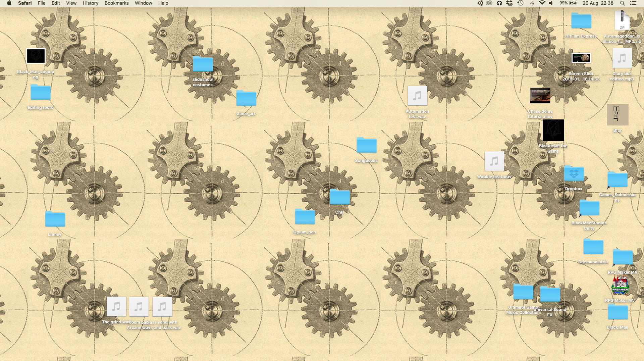Open the Apple menu
The width and height of the screenshot is (644, 361).
click(9, 3)
